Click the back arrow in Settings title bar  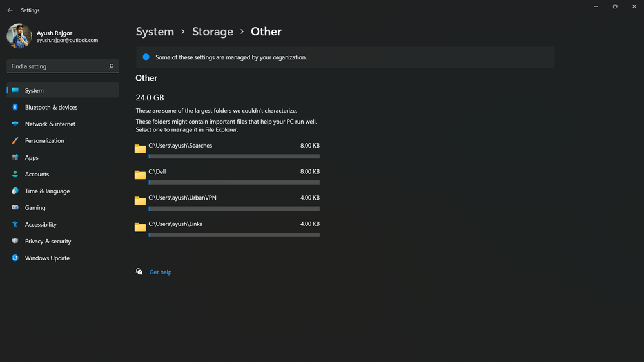pyautogui.click(x=10, y=10)
